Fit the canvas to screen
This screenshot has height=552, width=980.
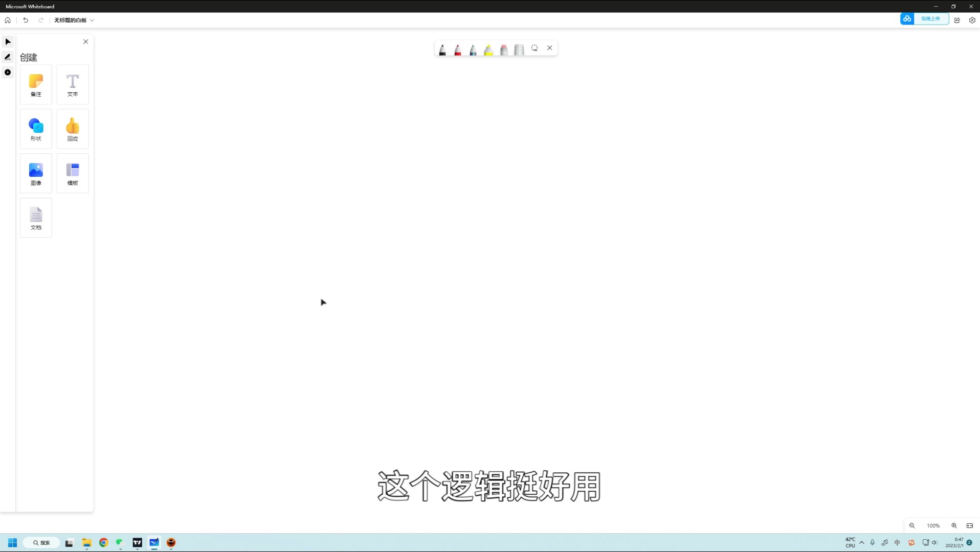tap(970, 526)
